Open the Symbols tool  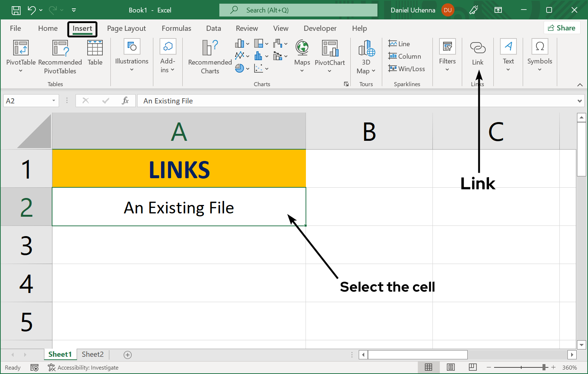point(539,55)
